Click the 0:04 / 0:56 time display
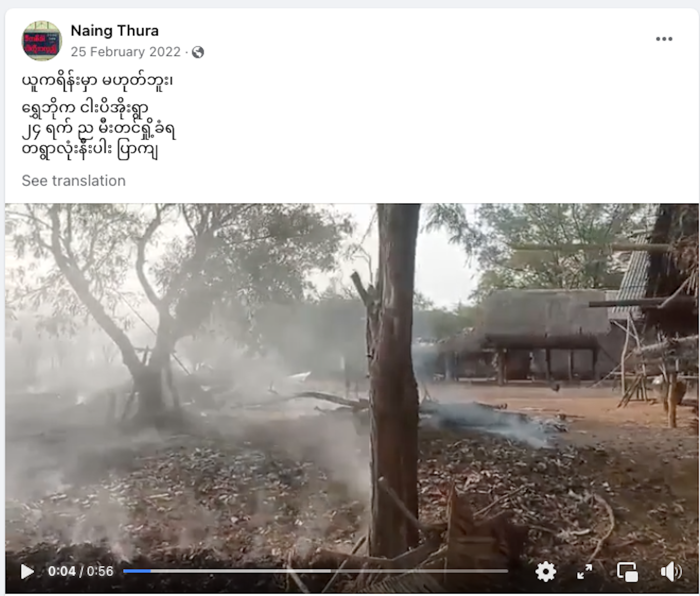Viewport: 700px width, 596px height. point(80,571)
